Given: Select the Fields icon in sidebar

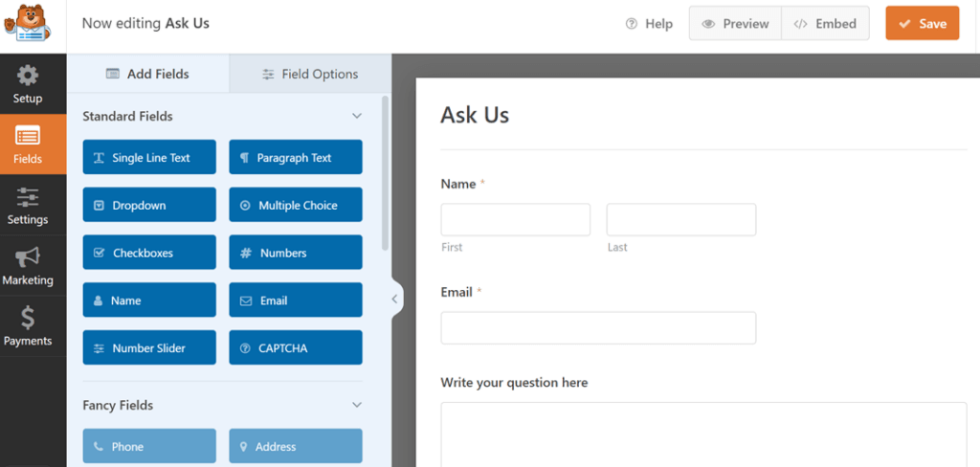Looking at the screenshot, I should point(28,136).
